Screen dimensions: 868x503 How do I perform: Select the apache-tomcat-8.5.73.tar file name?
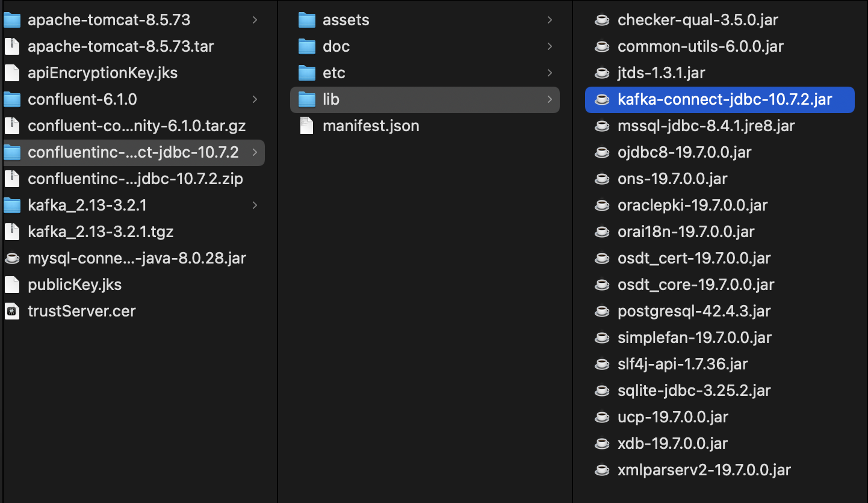tap(120, 46)
